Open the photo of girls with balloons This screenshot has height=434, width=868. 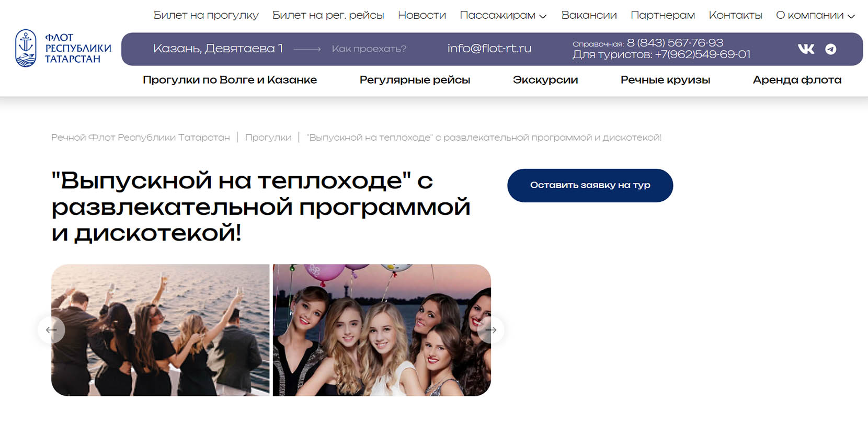point(382,330)
